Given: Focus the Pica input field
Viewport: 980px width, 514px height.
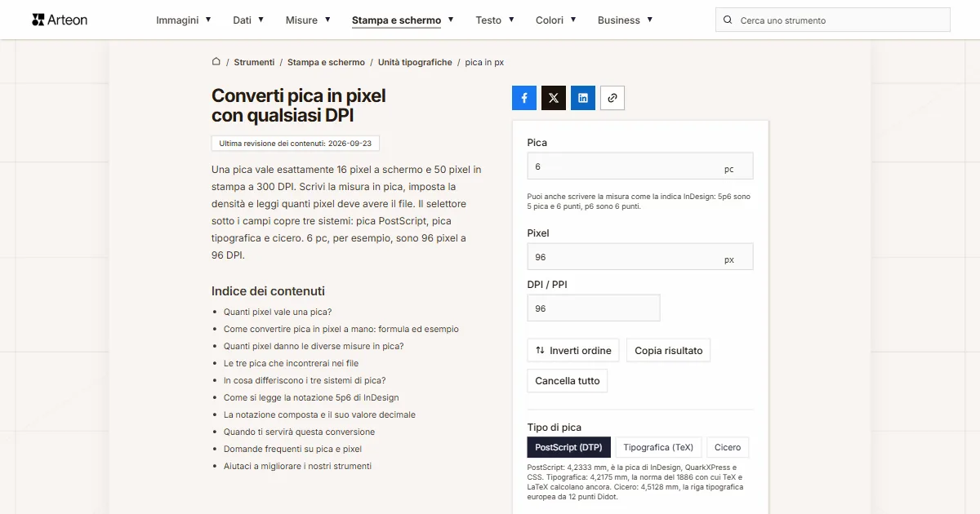Looking at the screenshot, I should click(x=640, y=166).
